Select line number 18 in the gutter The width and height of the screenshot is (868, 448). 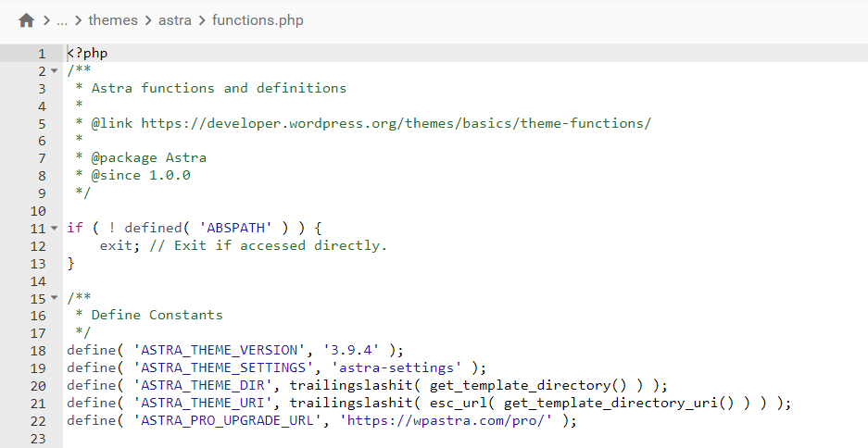[x=38, y=350]
